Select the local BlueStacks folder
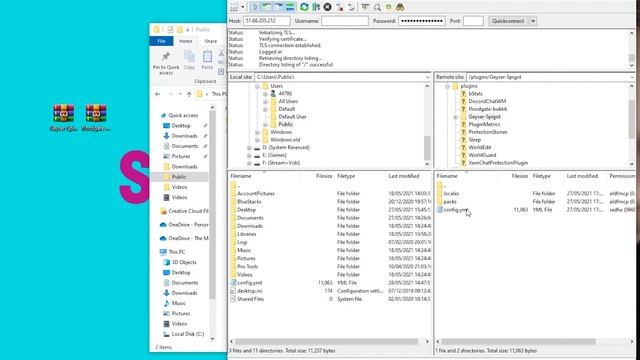This screenshot has width=640, height=360. 249,202
